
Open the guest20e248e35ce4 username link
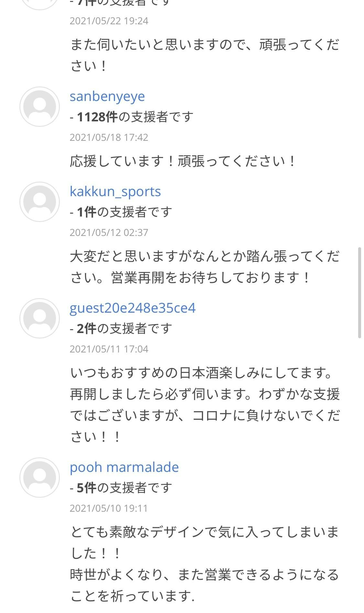(x=133, y=308)
